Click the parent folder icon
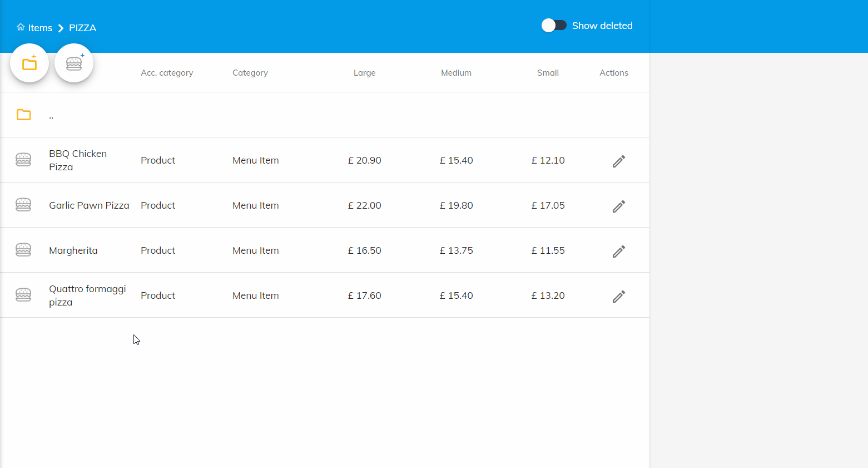 23,115
